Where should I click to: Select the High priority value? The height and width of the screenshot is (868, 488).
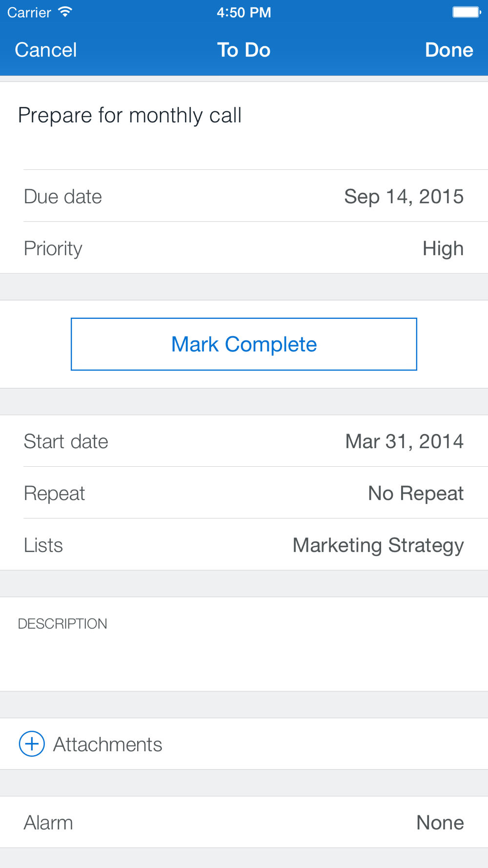pos(443,248)
